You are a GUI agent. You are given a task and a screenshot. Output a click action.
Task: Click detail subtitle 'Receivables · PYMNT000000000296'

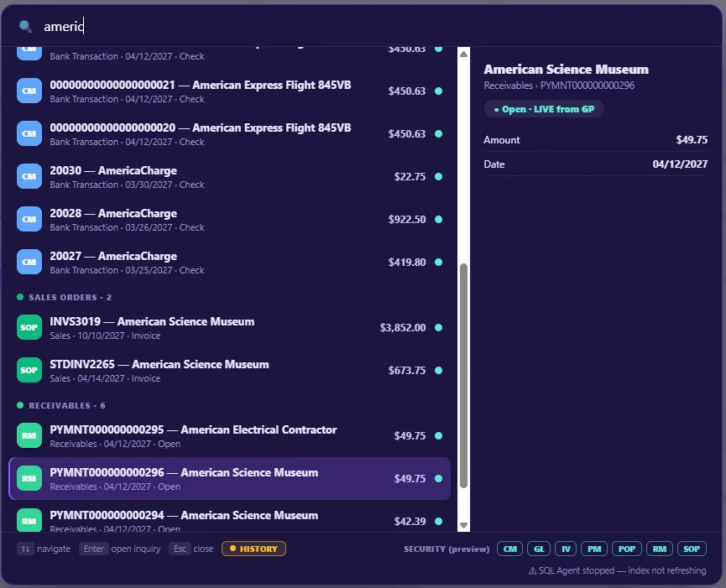point(559,86)
